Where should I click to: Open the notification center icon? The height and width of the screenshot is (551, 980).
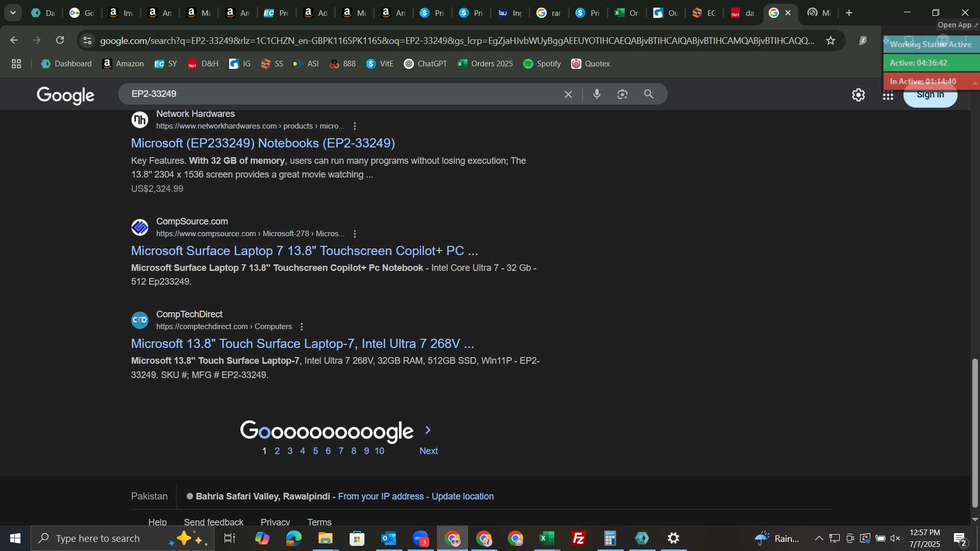[960, 538]
